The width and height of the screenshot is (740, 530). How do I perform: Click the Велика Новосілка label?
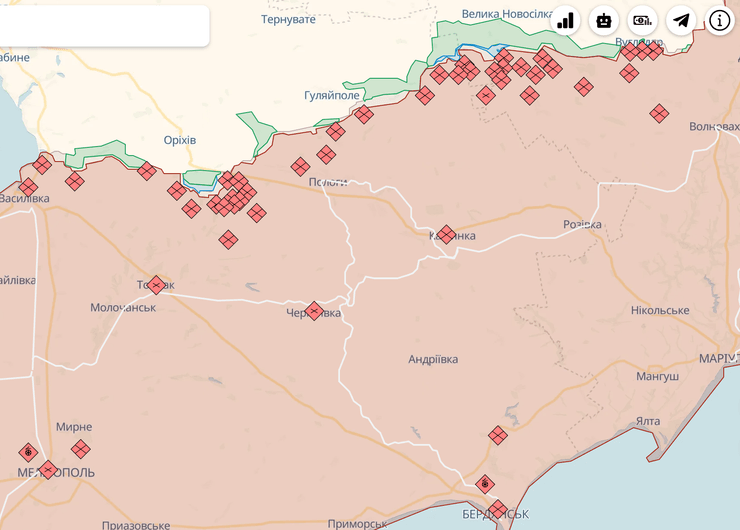[507, 14]
